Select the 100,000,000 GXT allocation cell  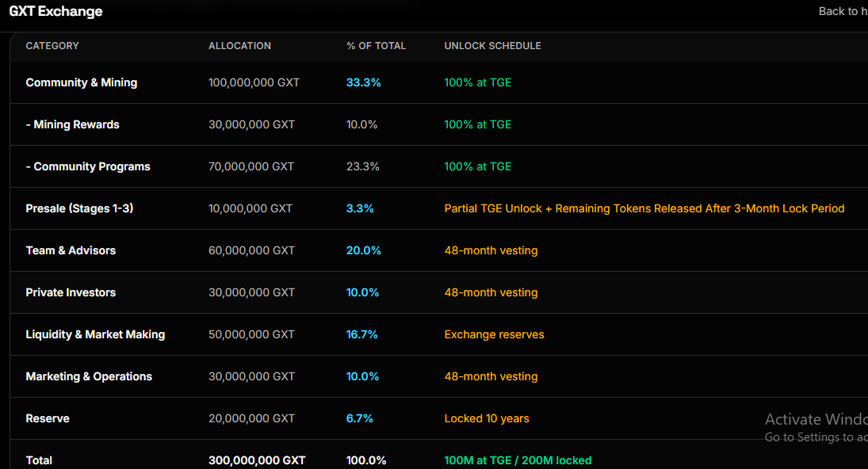tap(254, 82)
